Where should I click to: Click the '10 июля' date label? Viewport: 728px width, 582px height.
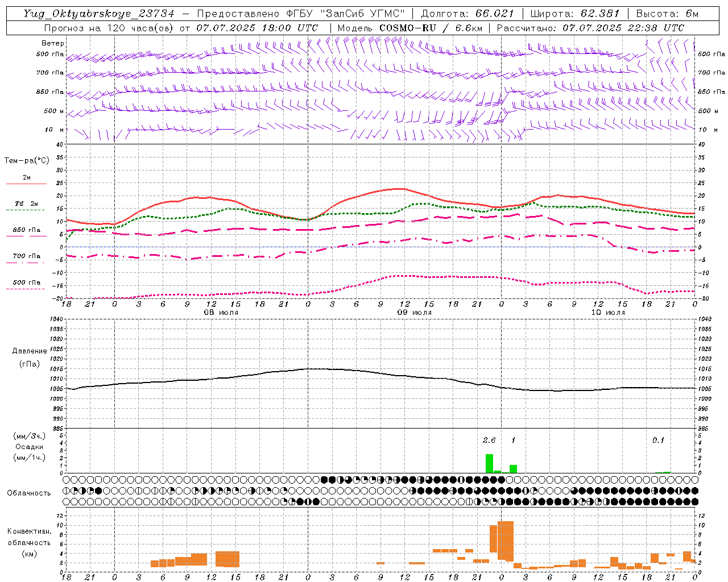(x=608, y=313)
